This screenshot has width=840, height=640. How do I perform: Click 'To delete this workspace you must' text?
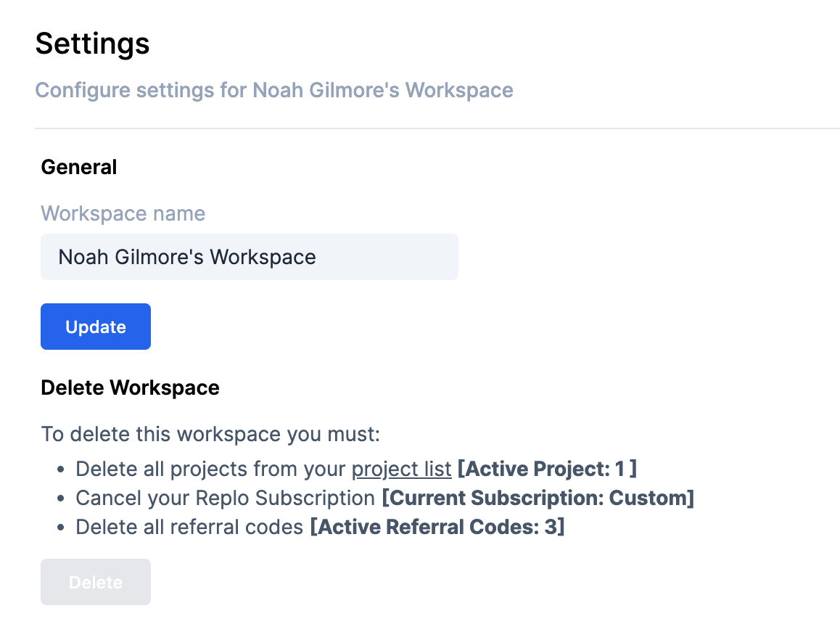(210, 435)
